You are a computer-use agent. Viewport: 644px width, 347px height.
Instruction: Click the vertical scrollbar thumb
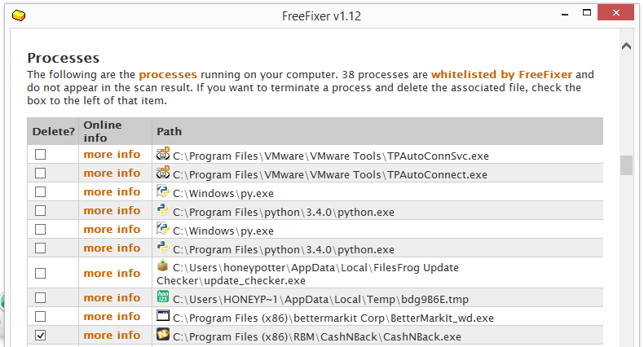click(626, 165)
